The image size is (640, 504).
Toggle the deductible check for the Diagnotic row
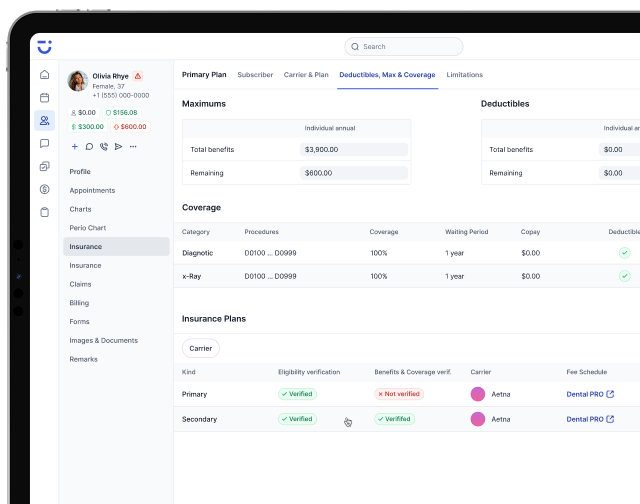624,253
